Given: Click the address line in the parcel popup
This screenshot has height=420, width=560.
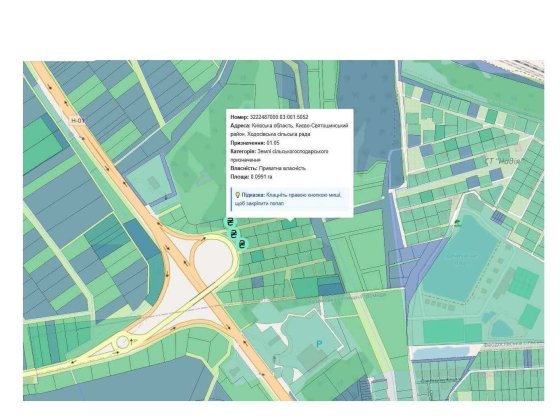Looking at the screenshot, I should click(x=289, y=130).
